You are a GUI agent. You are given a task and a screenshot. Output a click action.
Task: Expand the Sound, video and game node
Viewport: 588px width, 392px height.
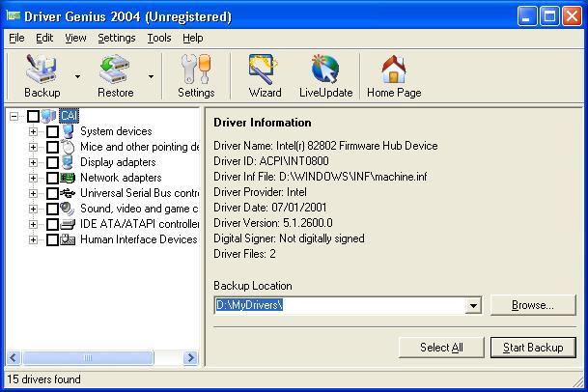(x=33, y=209)
